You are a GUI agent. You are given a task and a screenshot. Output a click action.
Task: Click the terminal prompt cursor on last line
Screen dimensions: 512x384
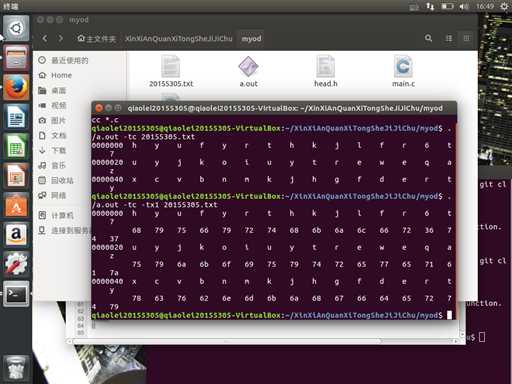click(449, 315)
